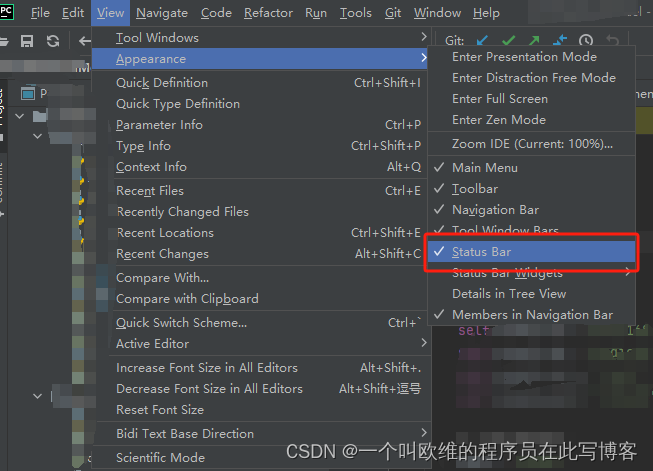Open the Refactor menu

click(x=268, y=13)
